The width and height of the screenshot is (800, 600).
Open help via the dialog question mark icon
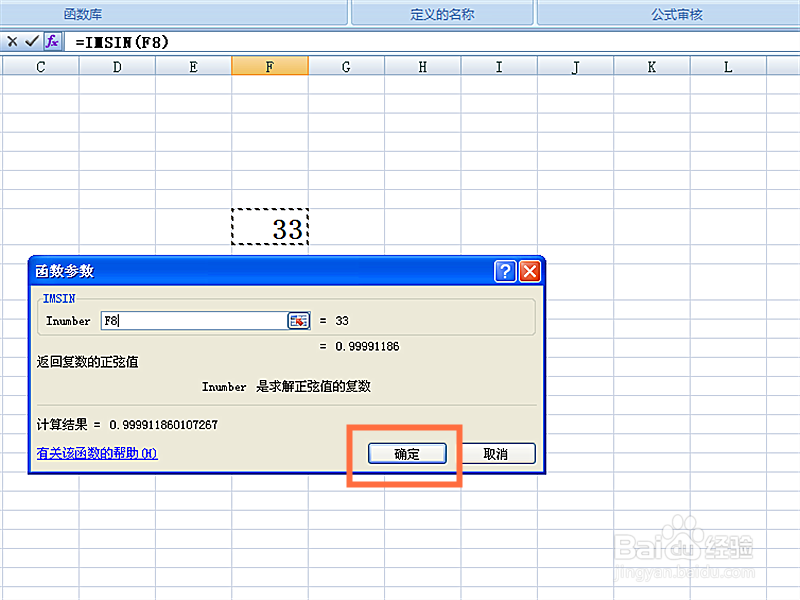505,271
